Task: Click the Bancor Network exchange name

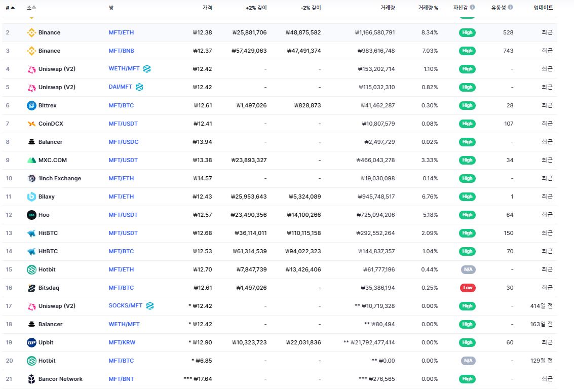Action: click(60, 379)
